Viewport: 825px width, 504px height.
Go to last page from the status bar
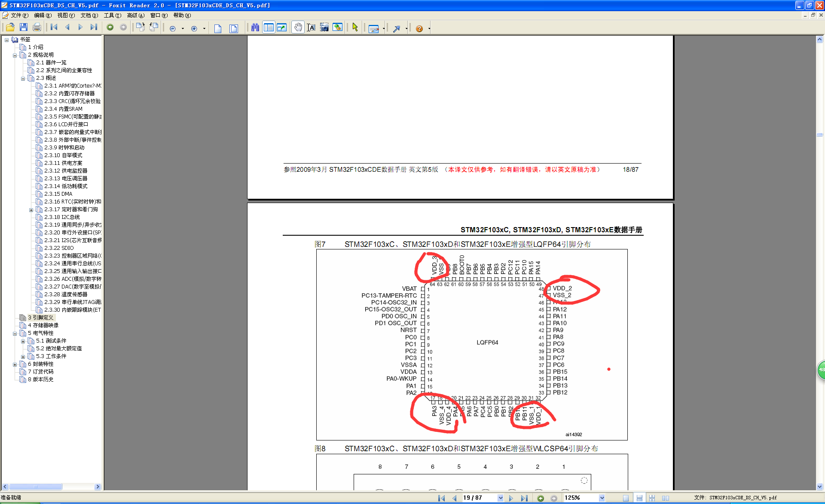coord(524,498)
